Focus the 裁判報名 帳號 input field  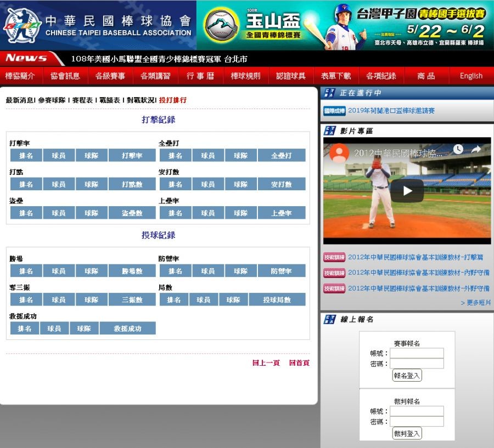[417, 411]
